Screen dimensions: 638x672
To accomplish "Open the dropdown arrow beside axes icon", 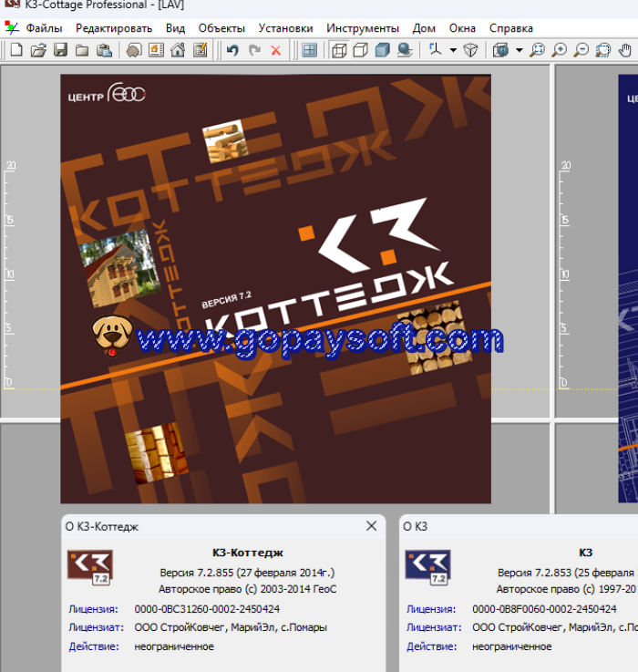I will [x=453, y=50].
